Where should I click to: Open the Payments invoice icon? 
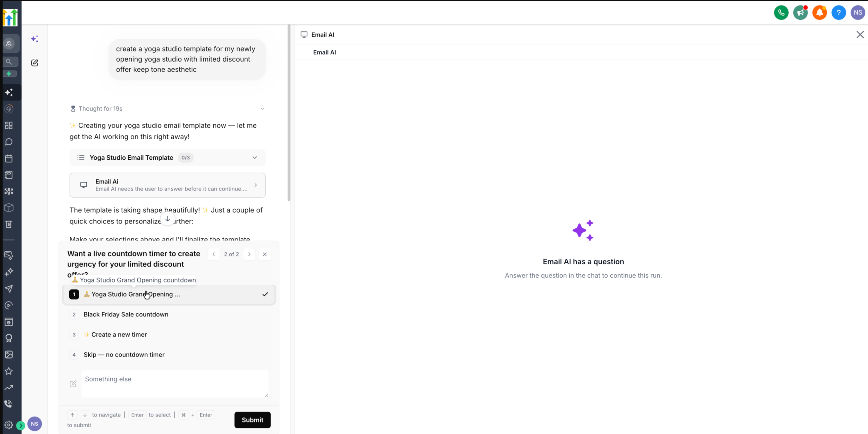click(9, 224)
